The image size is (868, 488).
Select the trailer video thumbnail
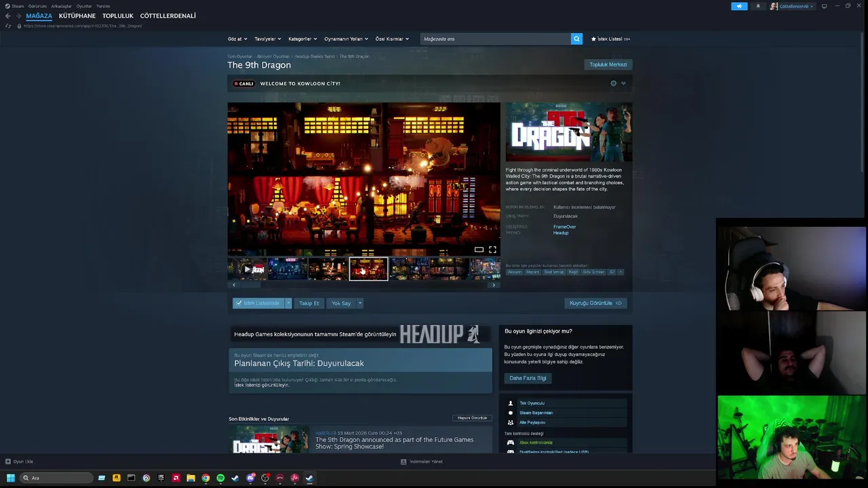coord(248,269)
